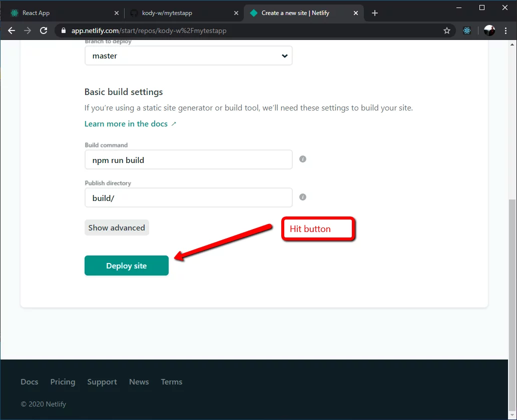Viewport: 517px width, 420px height.
Task: Select the Create a new site Netlify tab
Action: point(303,13)
